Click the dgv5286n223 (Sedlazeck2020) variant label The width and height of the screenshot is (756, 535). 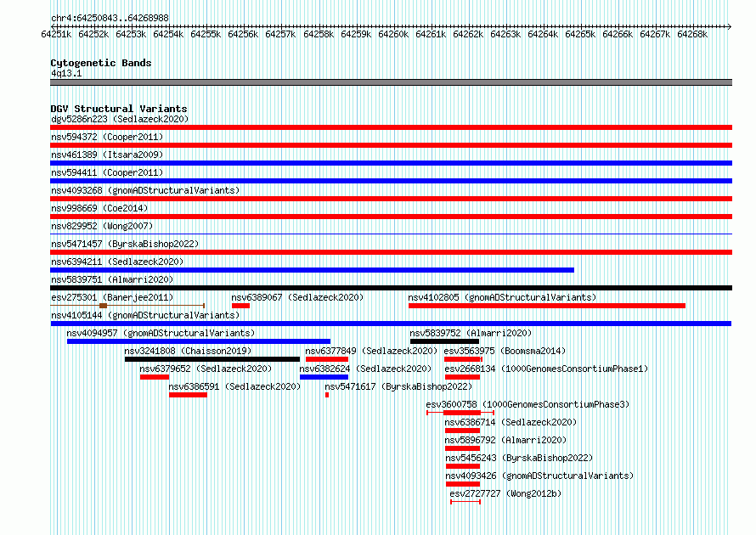pos(120,119)
